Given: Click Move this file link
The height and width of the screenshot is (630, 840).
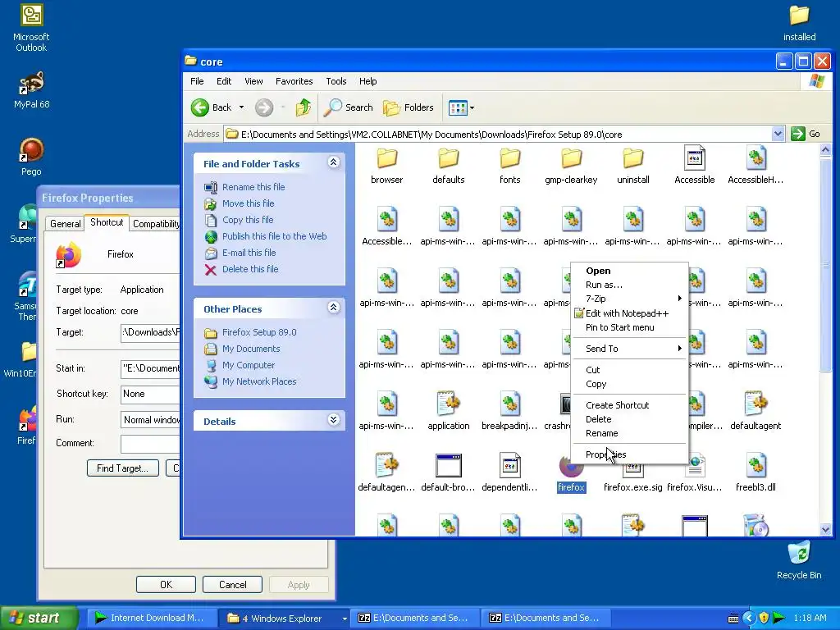Looking at the screenshot, I should (x=248, y=203).
